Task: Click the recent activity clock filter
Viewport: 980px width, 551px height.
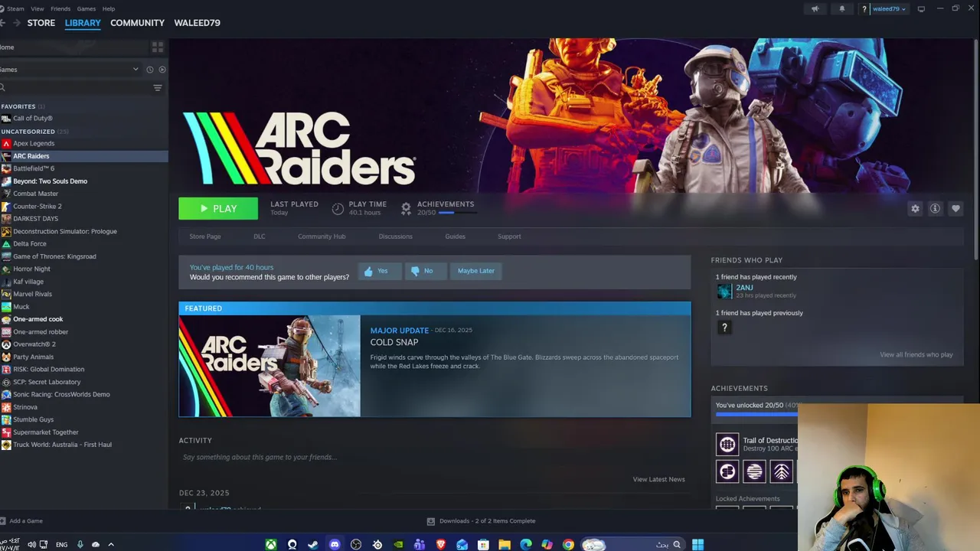Action: click(x=149, y=70)
